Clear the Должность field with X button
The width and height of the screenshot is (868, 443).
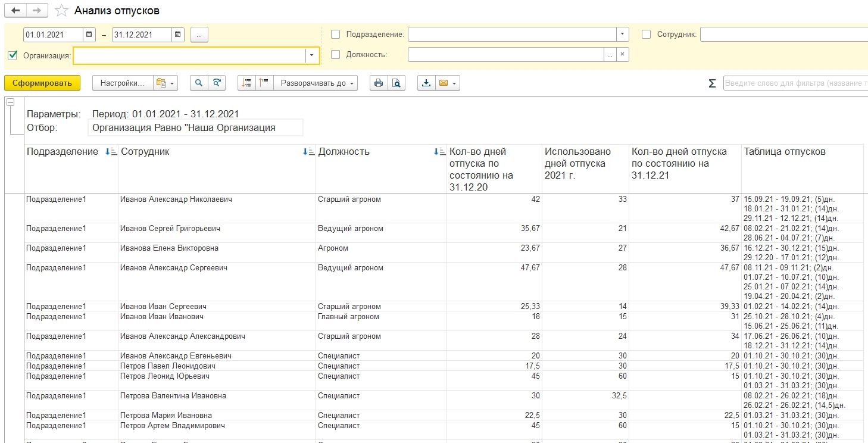pyautogui.click(x=622, y=55)
